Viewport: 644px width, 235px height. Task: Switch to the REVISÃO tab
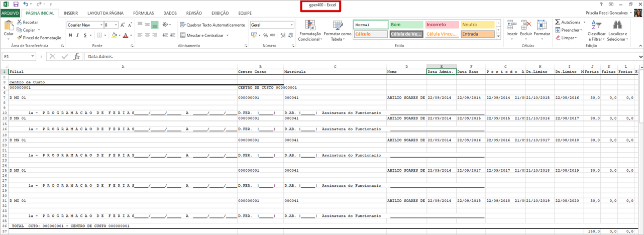point(194,13)
